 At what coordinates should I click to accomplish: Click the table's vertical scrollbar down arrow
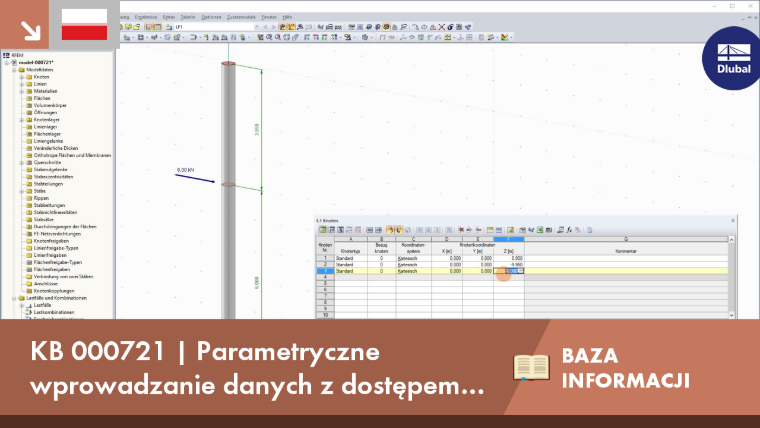point(731,315)
